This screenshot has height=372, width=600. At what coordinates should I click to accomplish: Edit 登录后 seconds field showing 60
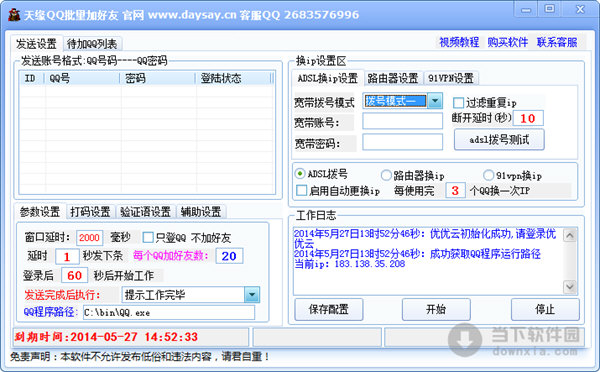[x=75, y=275]
